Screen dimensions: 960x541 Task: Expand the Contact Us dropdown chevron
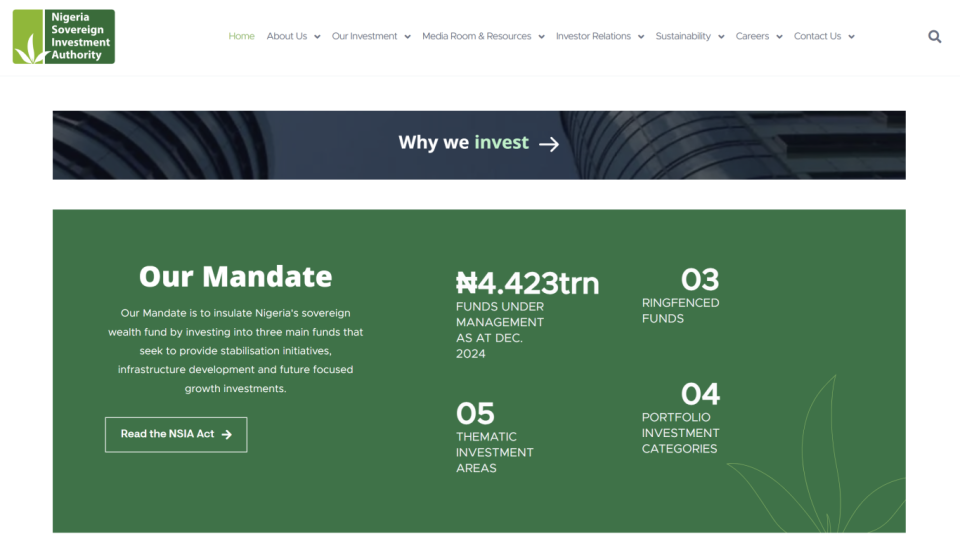pyautogui.click(x=851, y=37)
